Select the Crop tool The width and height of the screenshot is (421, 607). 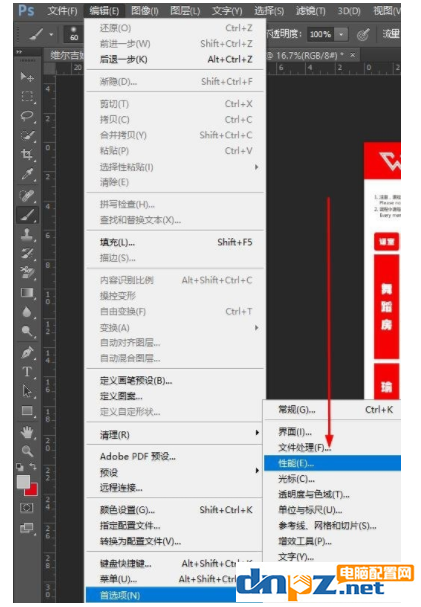point(27,155)
